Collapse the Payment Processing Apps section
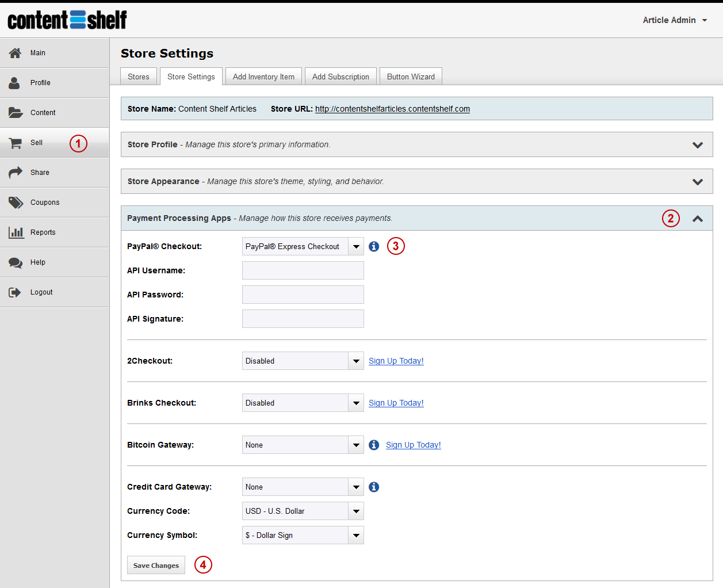The width and height of the screenshot is (723, 588). 698,219
